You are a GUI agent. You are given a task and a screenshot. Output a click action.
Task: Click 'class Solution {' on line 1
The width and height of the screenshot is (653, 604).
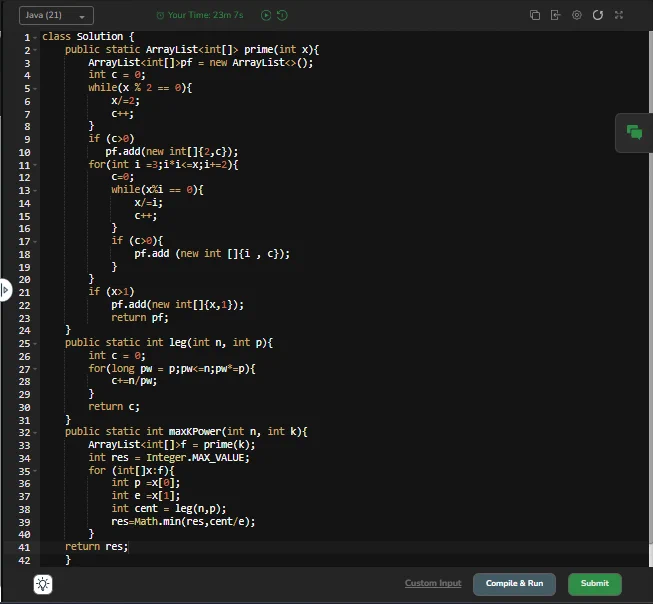pos(88,37)
